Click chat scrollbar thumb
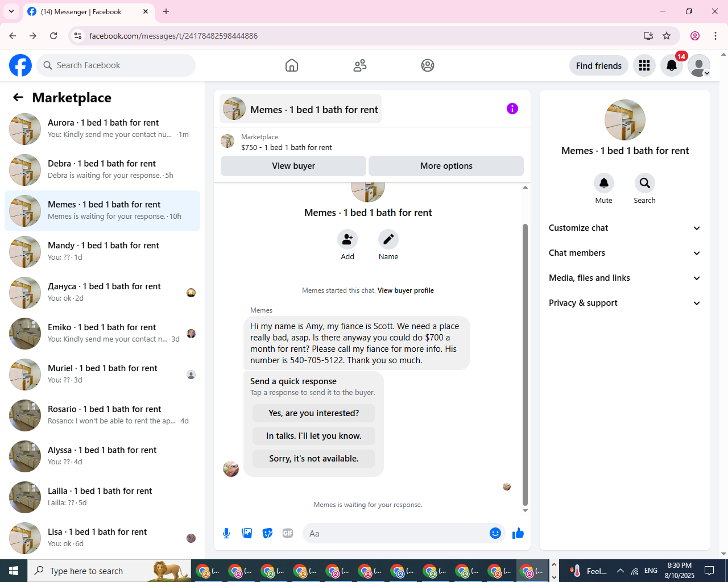The width and height of the screenshot is (728, 582). 525,364
